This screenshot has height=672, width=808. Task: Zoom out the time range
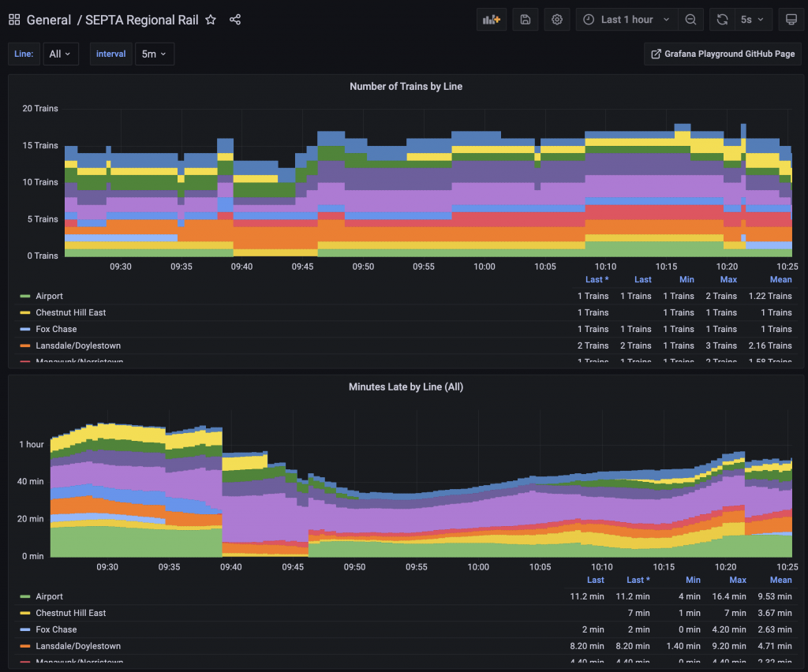690,20
